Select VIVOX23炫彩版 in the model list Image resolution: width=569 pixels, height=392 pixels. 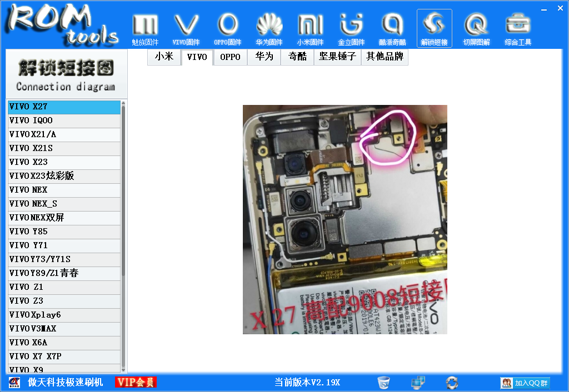[64, 176]
